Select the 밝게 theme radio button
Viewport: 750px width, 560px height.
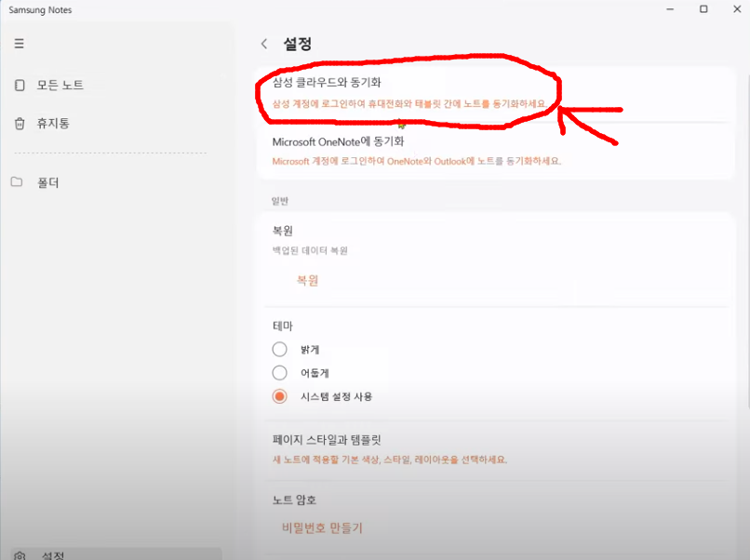coord(280,349)
